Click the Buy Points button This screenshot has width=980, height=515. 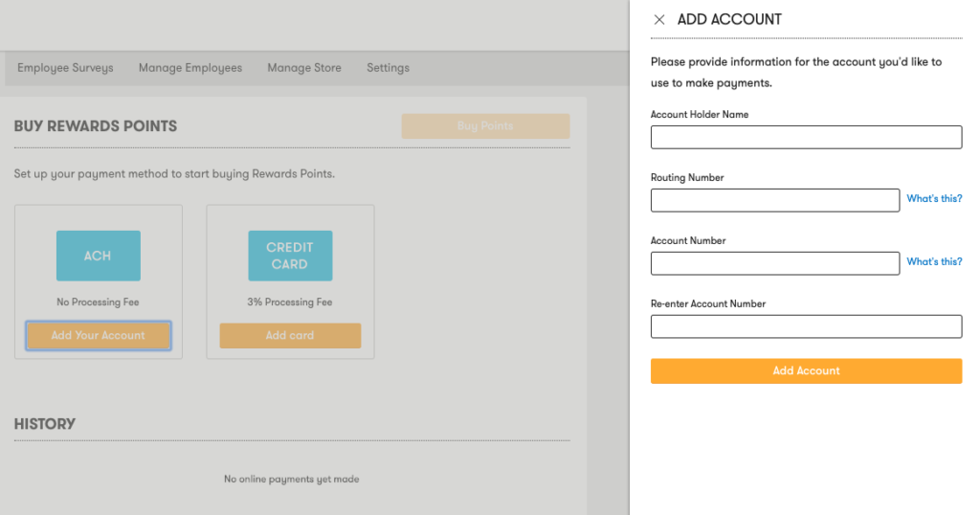(485, 125)
